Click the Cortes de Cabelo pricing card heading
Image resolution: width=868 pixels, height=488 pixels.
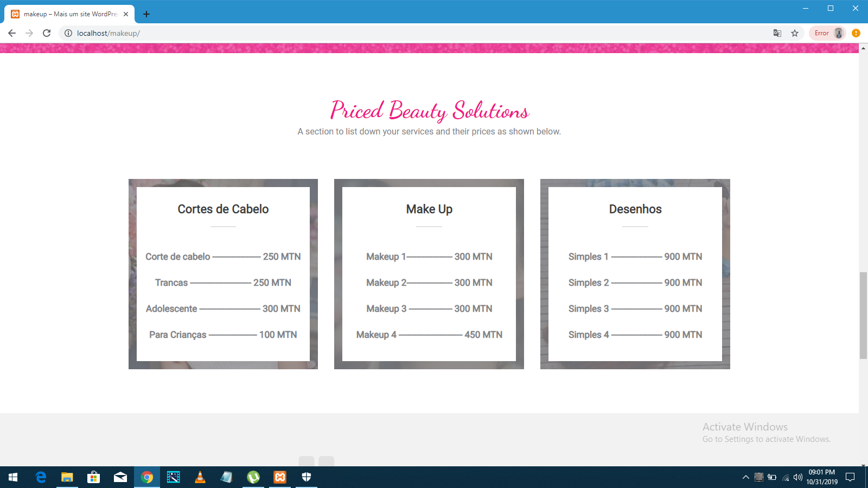[223, 209]
